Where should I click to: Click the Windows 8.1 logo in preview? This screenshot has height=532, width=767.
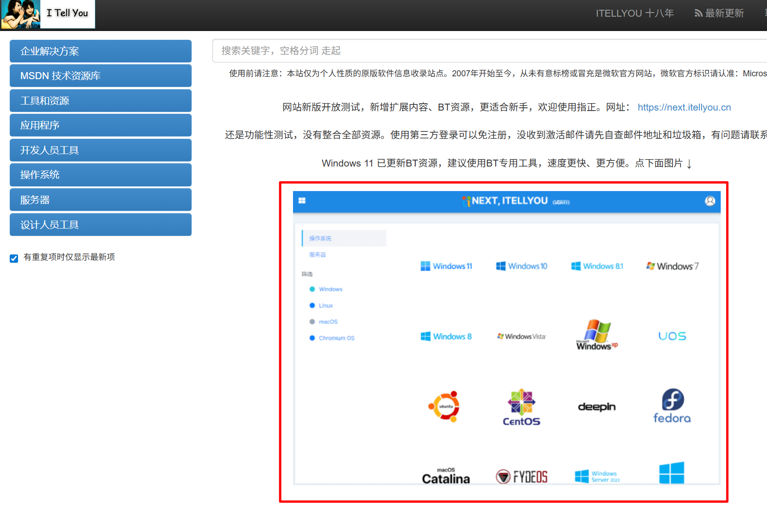pyautogui.click(x=597, y=266)
